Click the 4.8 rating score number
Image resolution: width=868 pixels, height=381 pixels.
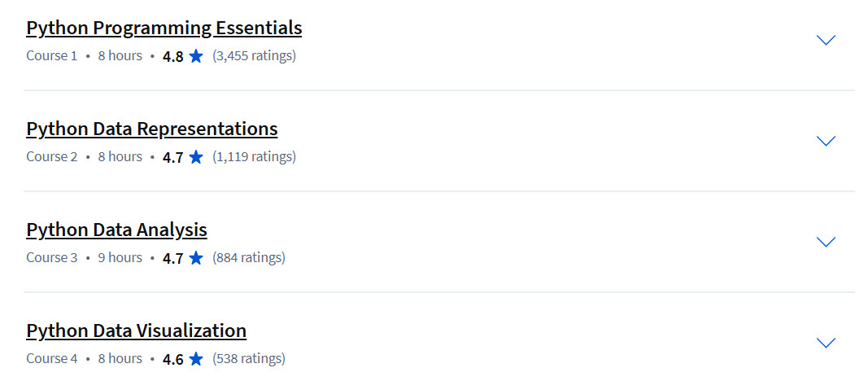[x=172, y=56]
